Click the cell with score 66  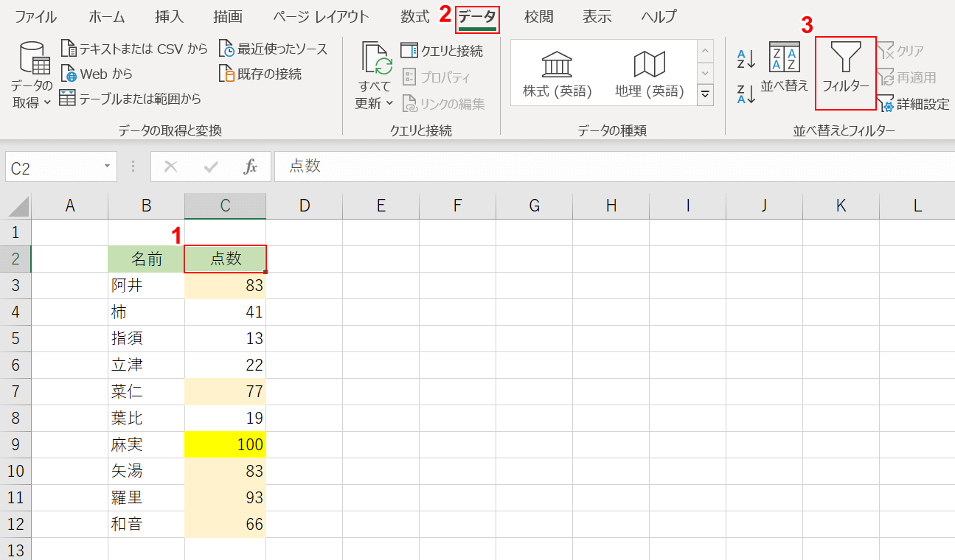click(226, 525)
